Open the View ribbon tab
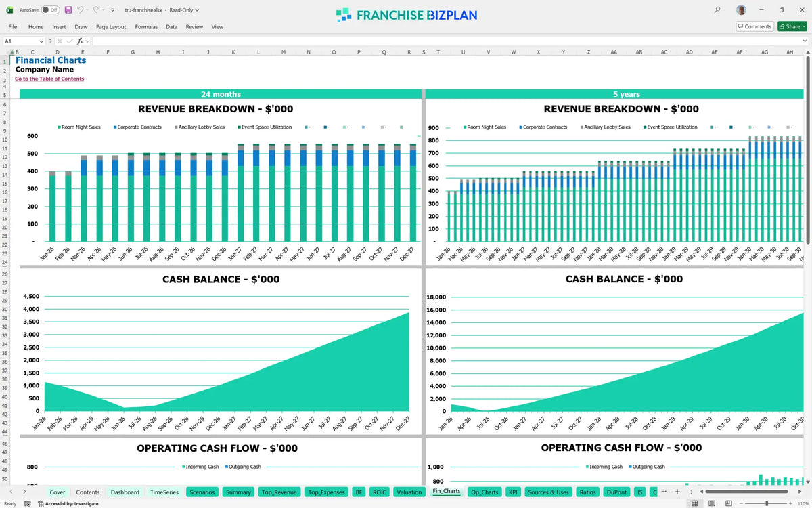Viewport: 812px width, 508px height. 217,27
